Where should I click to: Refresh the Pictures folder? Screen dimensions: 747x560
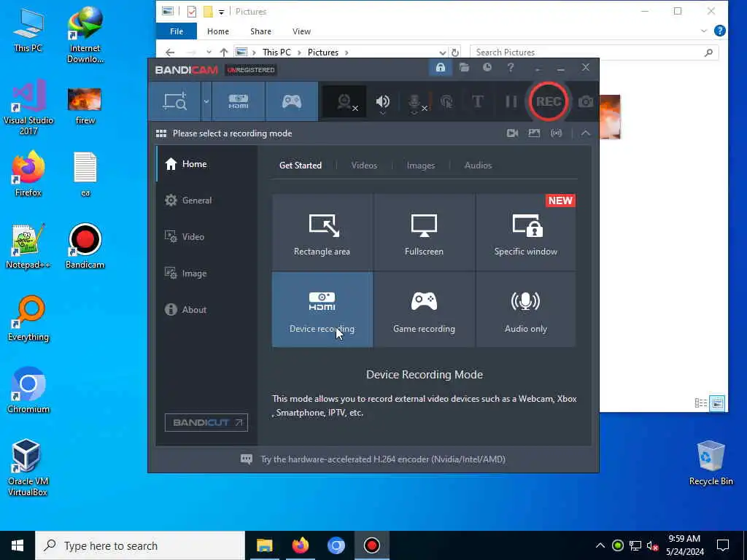455,52
